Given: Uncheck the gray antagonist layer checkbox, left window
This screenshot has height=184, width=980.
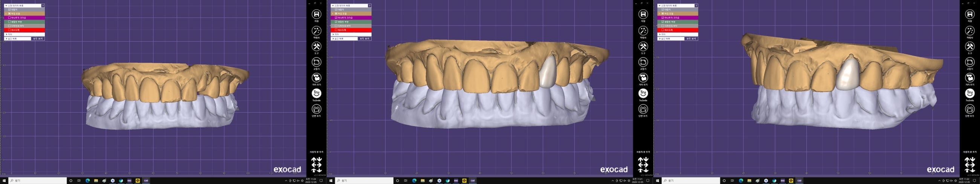Looking at the screenshot, I should (x=9, y=9).
